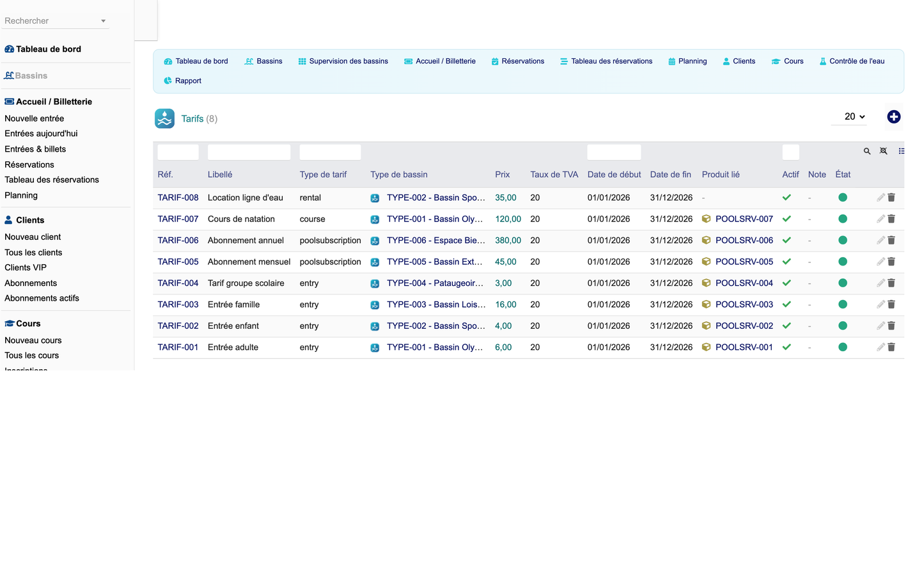This screenshot has width=924, height=572.
Task: Click the Tarifs swimming icon in page header
Action: click(164, 118)
